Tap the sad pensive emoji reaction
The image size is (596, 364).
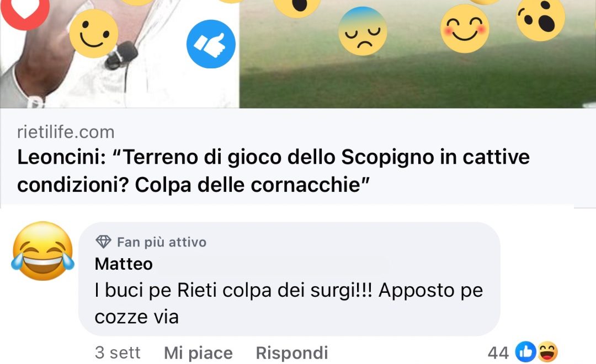tap(363, 31)
